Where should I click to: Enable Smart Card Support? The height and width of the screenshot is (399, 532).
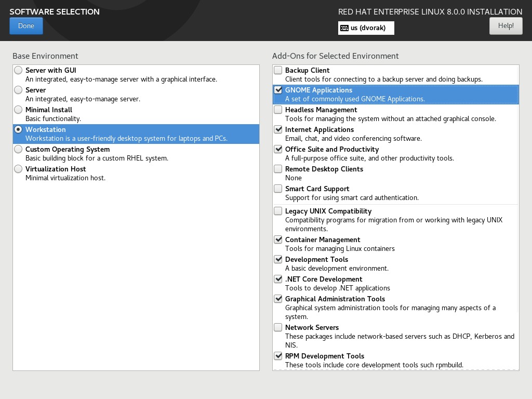tap(278, 189)
